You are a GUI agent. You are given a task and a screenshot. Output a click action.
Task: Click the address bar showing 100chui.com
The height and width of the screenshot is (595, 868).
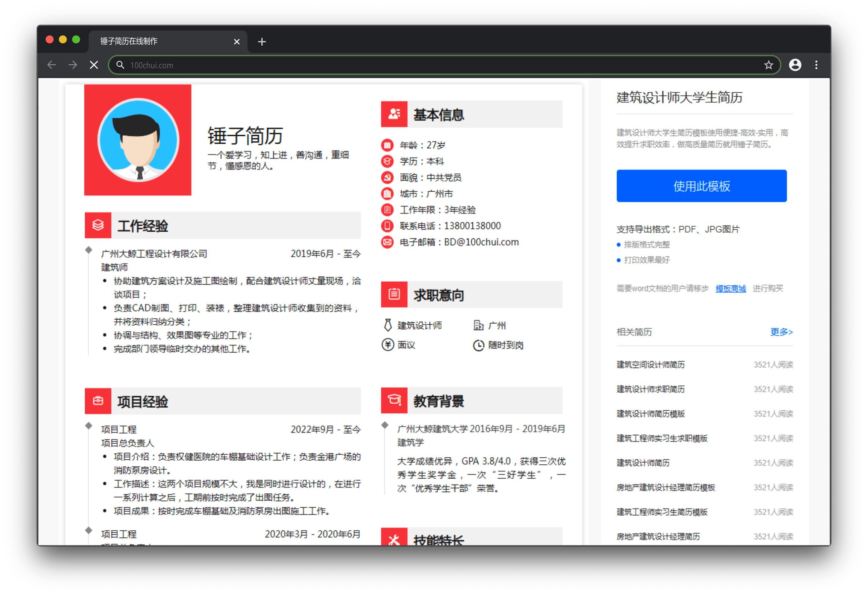[445, 65]
